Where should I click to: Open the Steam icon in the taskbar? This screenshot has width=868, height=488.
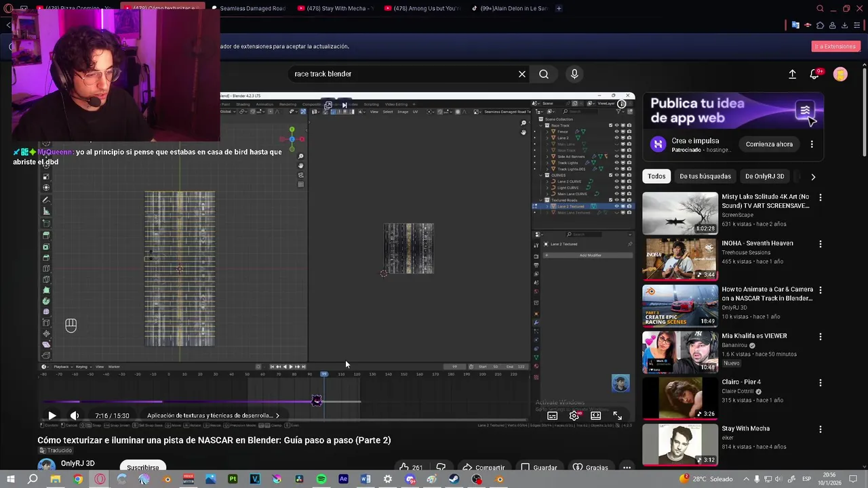454,479
